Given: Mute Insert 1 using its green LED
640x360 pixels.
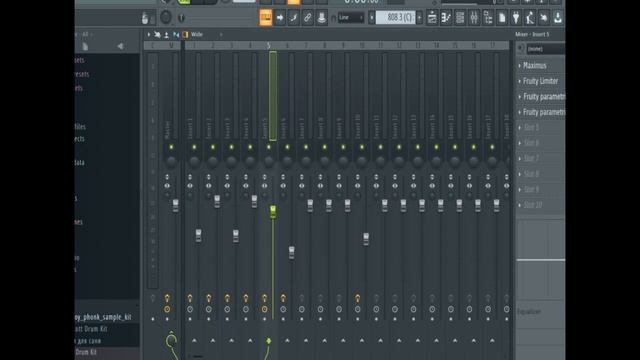Looking at the screenshot, I should coord(194,147).
